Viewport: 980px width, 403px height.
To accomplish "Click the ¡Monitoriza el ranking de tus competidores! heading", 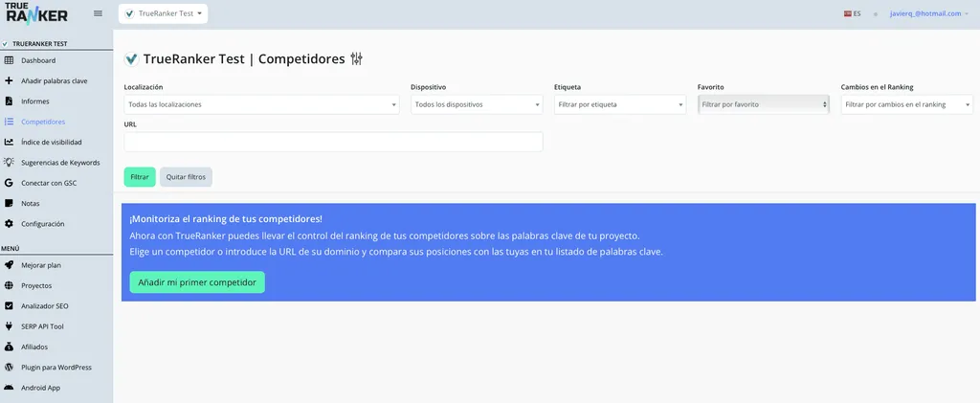I will (226, 219).
